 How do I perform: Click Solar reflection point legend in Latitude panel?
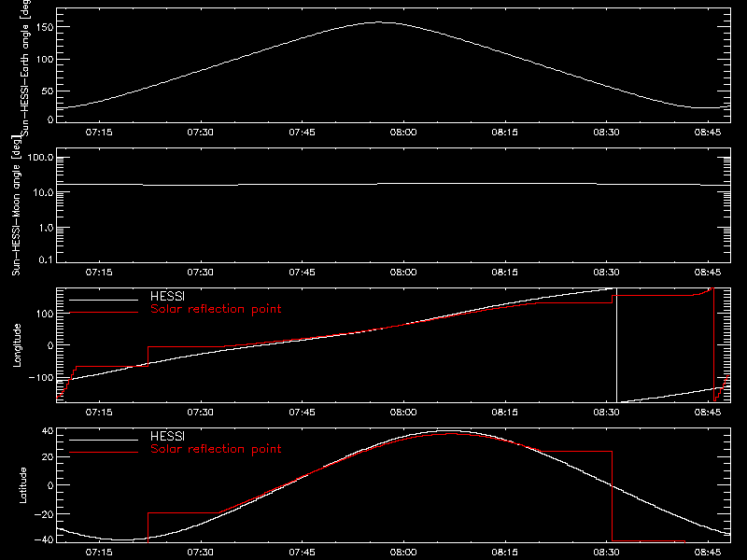[x=216, y=449]
